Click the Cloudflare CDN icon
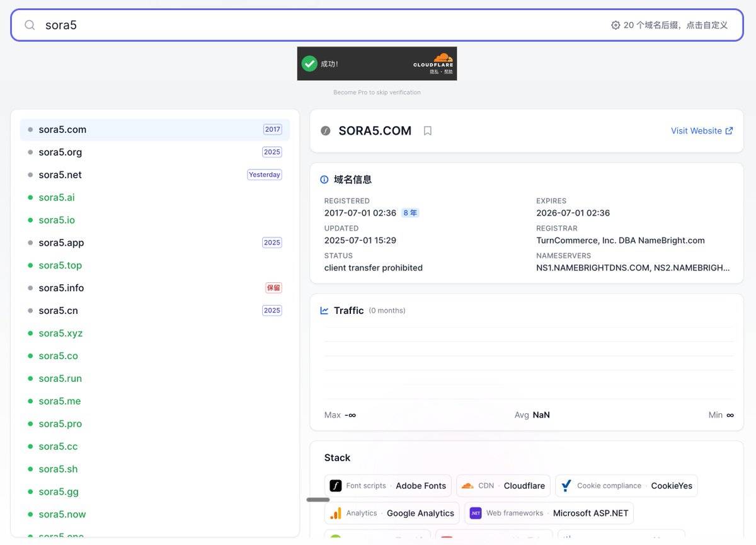756x545 pixels. click(467, 486)
